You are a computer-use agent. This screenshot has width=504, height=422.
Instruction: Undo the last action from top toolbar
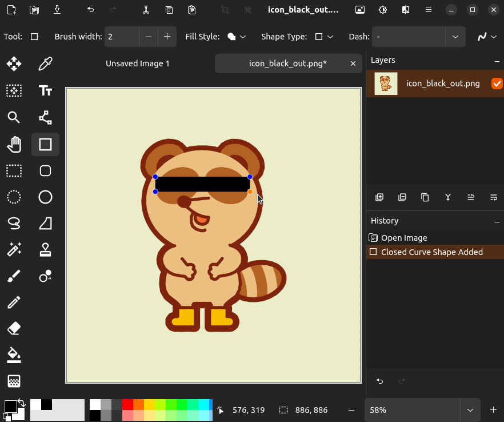(91, 10)
